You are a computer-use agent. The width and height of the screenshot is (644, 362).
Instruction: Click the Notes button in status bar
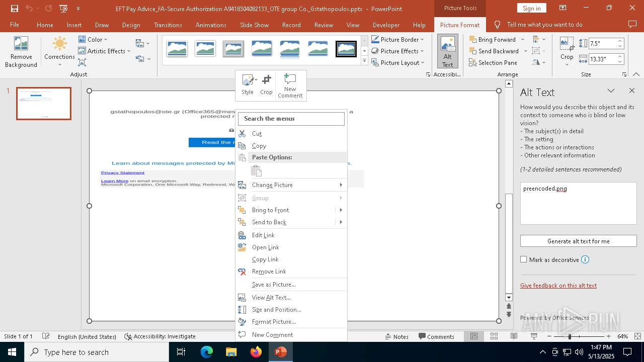coord(396,336)
